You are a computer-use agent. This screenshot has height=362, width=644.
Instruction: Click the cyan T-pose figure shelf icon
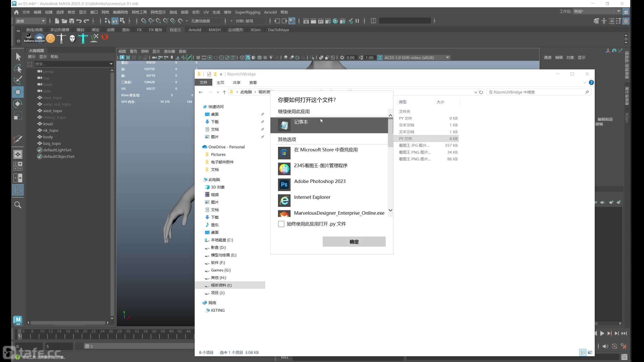83,38
